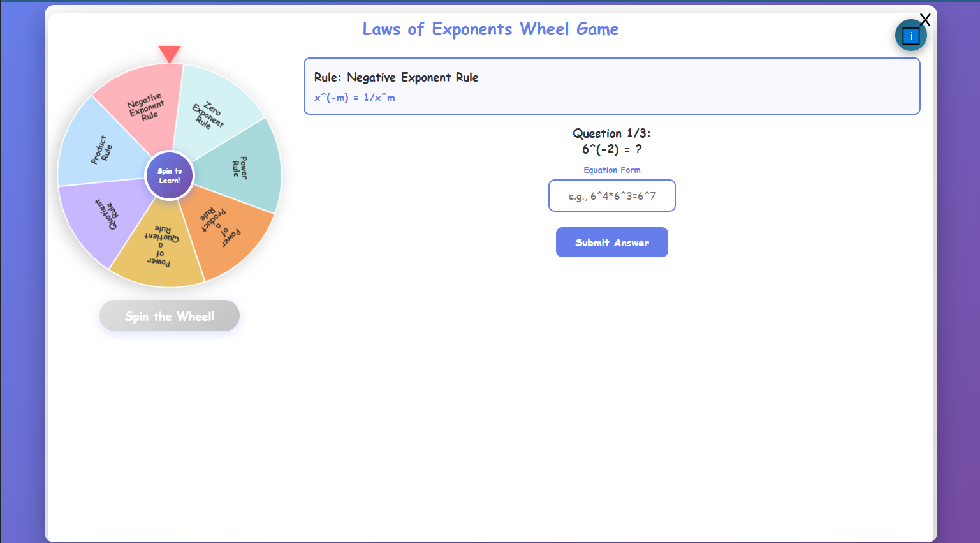Click the Spin to Learn wheel center
This screenshot has width=980, height=543.
tap(170, 175)
